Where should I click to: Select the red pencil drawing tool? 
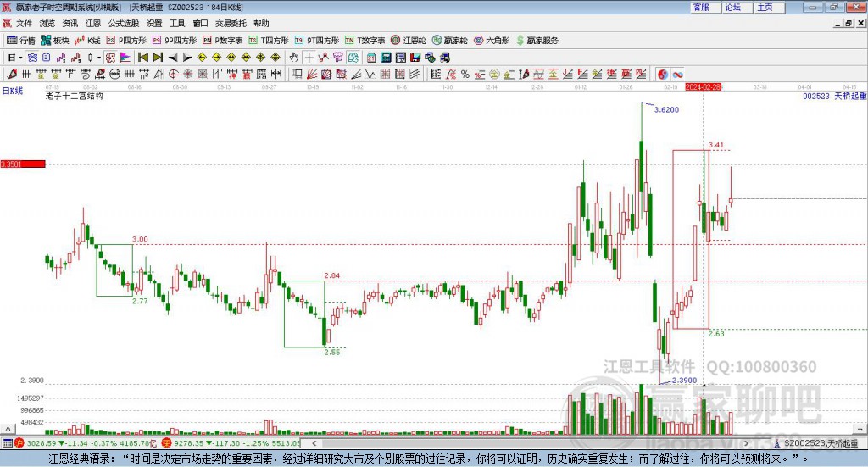12,74
